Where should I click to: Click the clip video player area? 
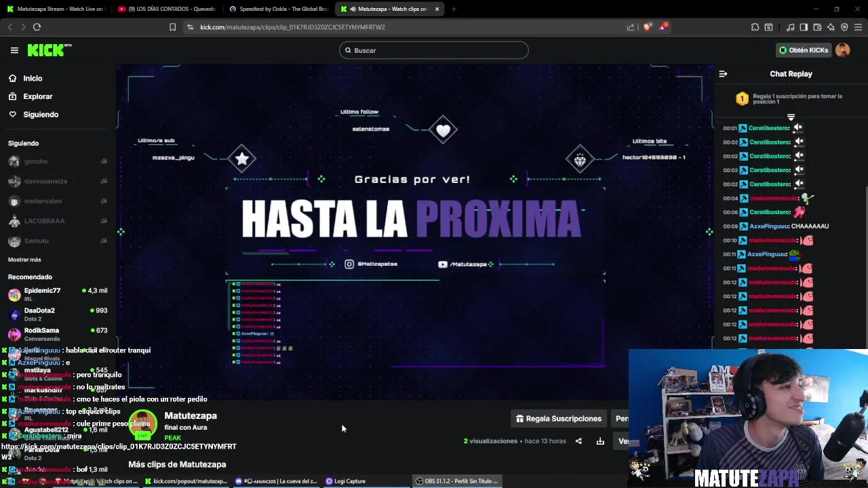coord(415,232)
